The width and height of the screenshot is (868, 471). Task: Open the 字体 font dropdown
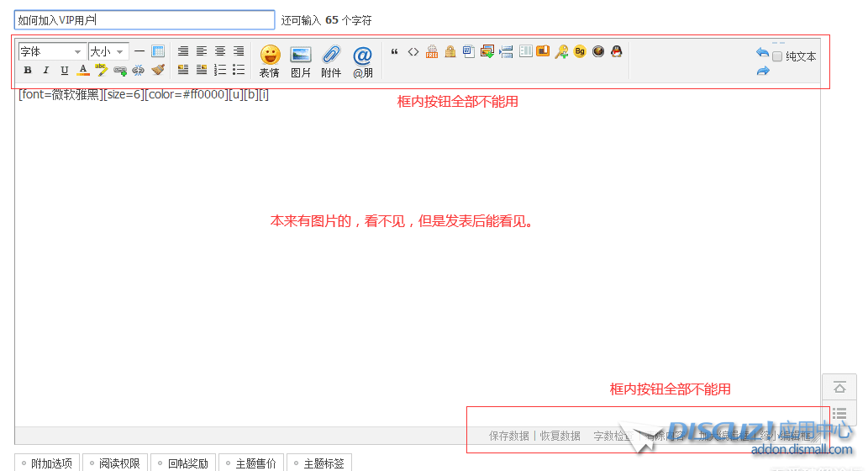coord(51,52)
